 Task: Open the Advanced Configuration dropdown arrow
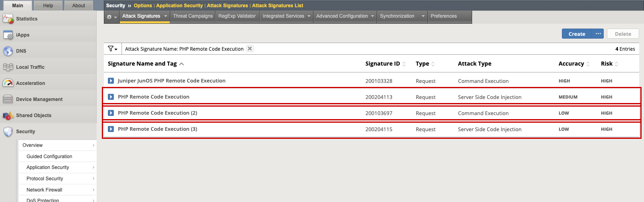[373, 16]
